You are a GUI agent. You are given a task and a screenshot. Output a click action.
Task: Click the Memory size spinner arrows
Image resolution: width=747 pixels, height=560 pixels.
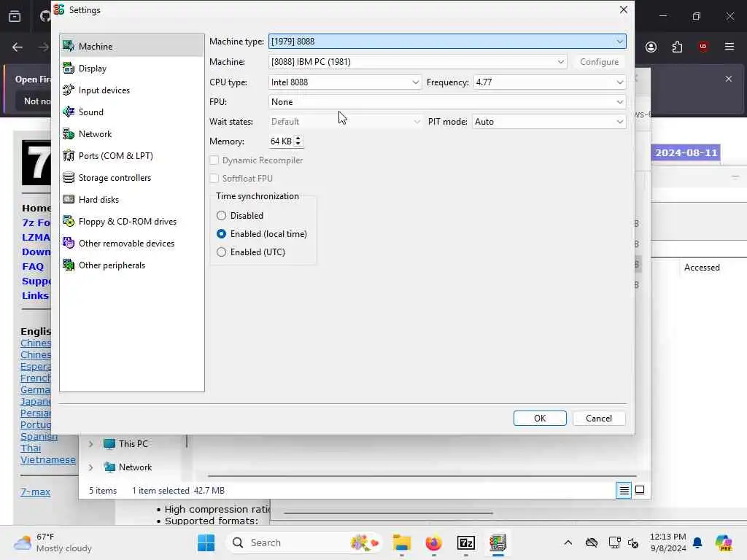tap(298, 141)
